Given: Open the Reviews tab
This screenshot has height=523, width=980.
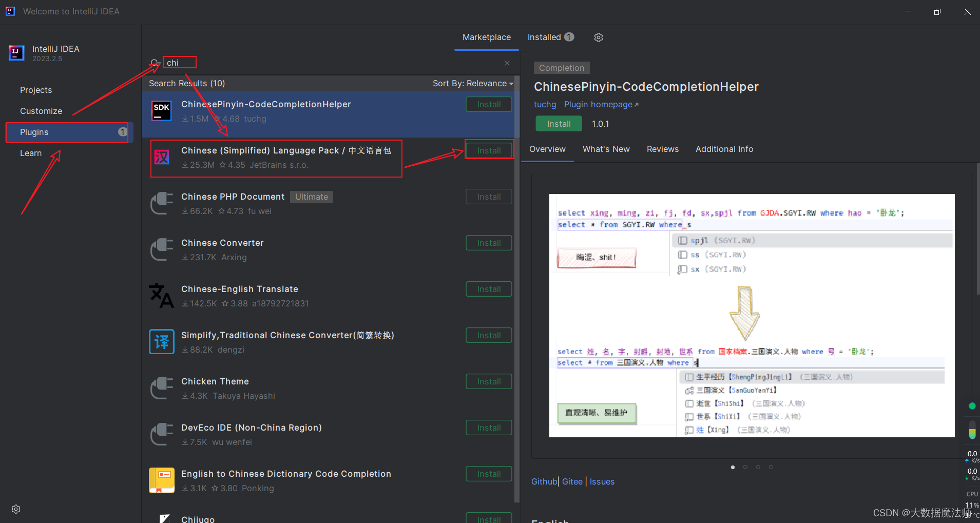Looking at the screenshot, I should [x=662, y=149].
